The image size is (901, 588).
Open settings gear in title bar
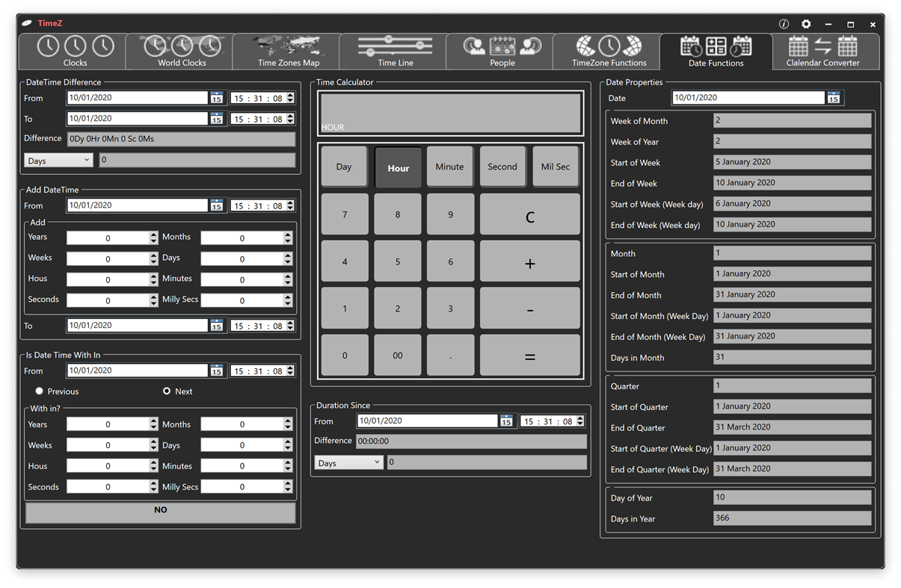(x=806, y=24)
